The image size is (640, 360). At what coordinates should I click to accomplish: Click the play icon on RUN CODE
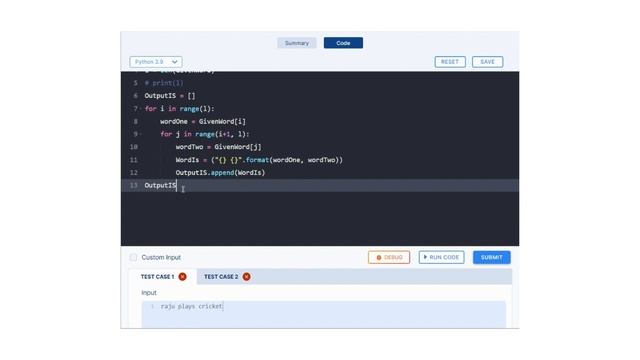pos(425,257)
